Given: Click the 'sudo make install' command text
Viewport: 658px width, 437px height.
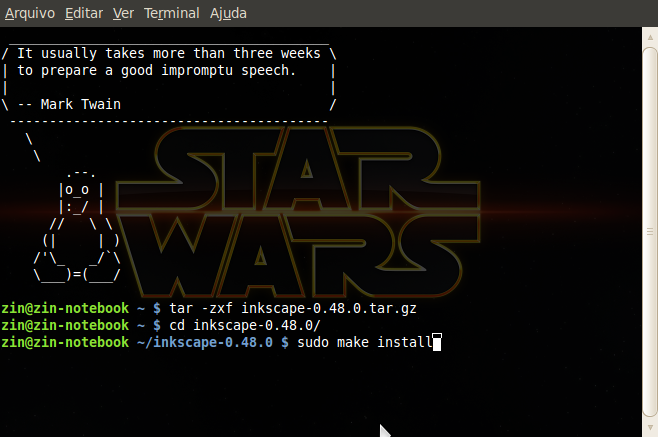Looking at the screenshot, I should pyautogui.click(x=365, y=342).
